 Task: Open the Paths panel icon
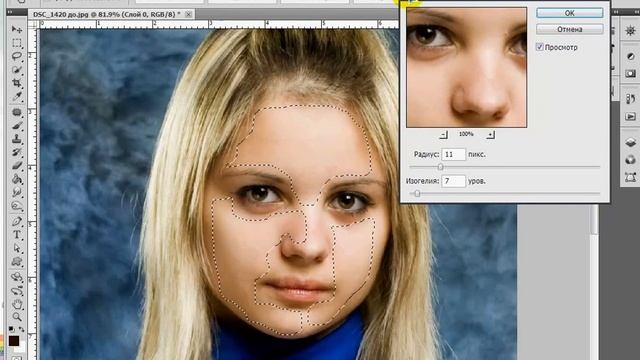(x=630, y=177)
